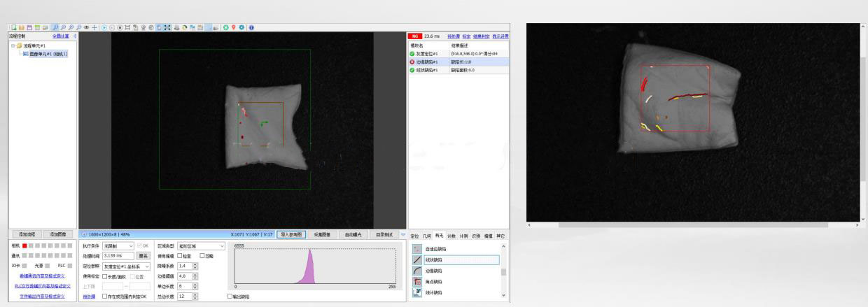Image resolution: width=868 pixels, height=307 pixels.
Task: Click the collapse arrows icon beside 全部计算
Action: tap(76, 36)
